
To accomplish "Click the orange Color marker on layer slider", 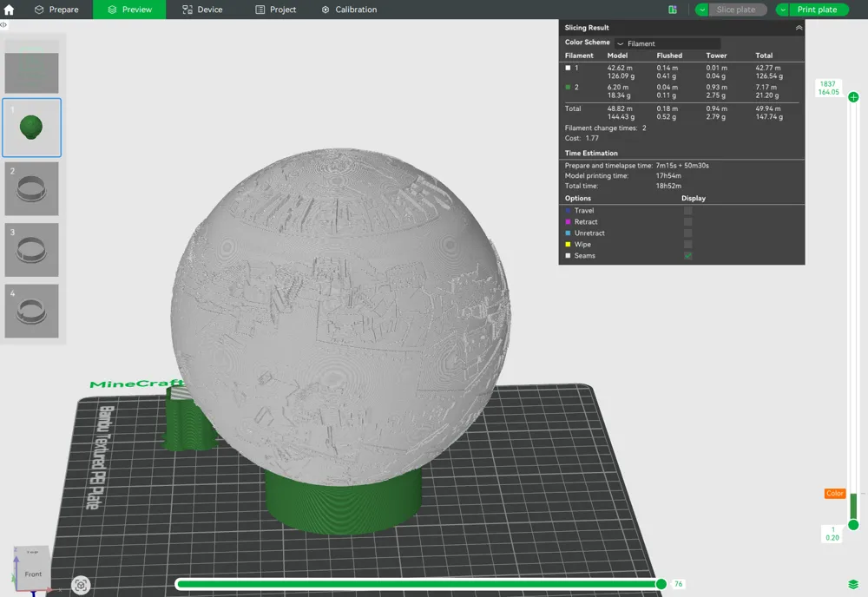I will [835, 494].
